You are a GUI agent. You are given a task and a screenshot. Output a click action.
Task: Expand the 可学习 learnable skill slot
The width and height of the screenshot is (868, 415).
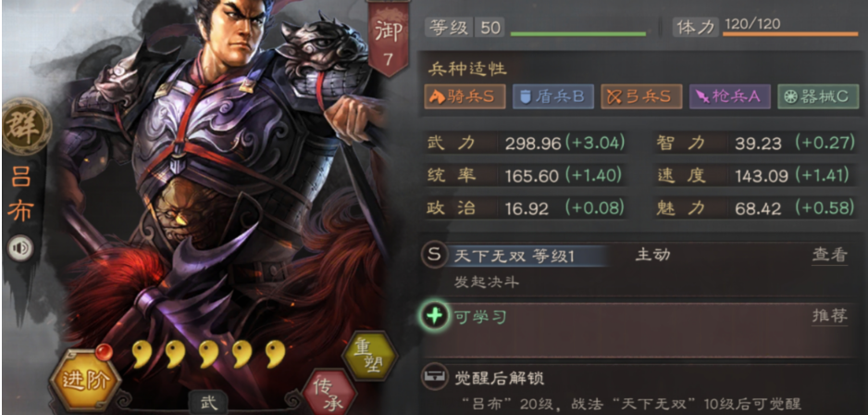coord(639,330)
